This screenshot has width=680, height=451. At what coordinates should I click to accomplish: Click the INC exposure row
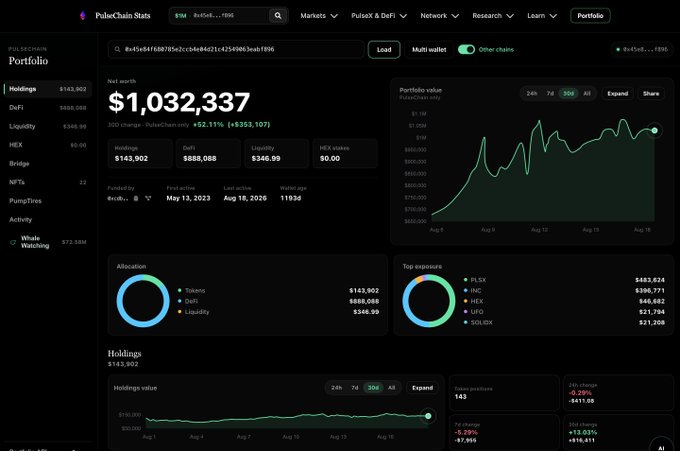564,291
